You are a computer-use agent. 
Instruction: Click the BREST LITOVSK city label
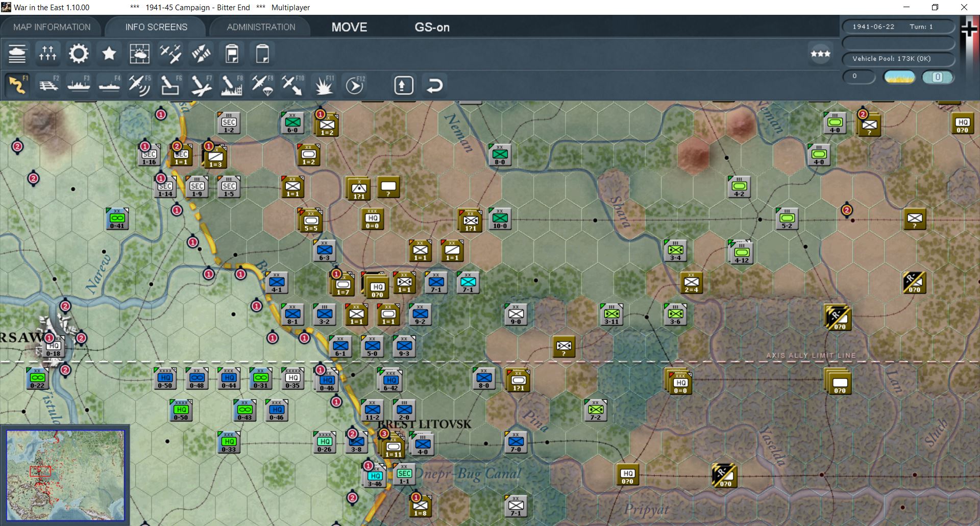[424, 424]
